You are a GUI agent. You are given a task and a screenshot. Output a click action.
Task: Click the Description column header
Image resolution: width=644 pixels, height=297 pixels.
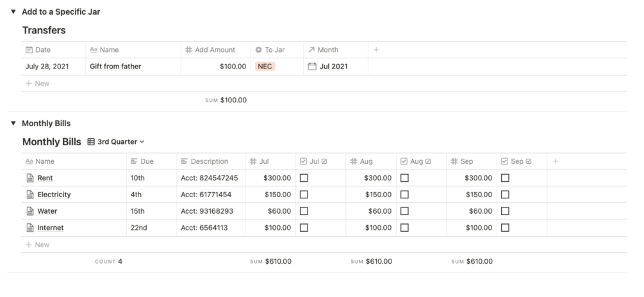pos(209,161)
